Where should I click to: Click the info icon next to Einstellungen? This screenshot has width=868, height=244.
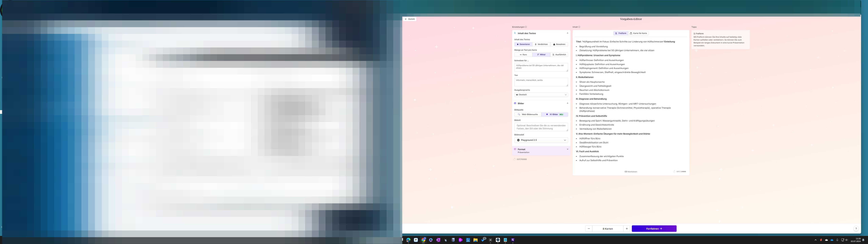tap(526, 27)
